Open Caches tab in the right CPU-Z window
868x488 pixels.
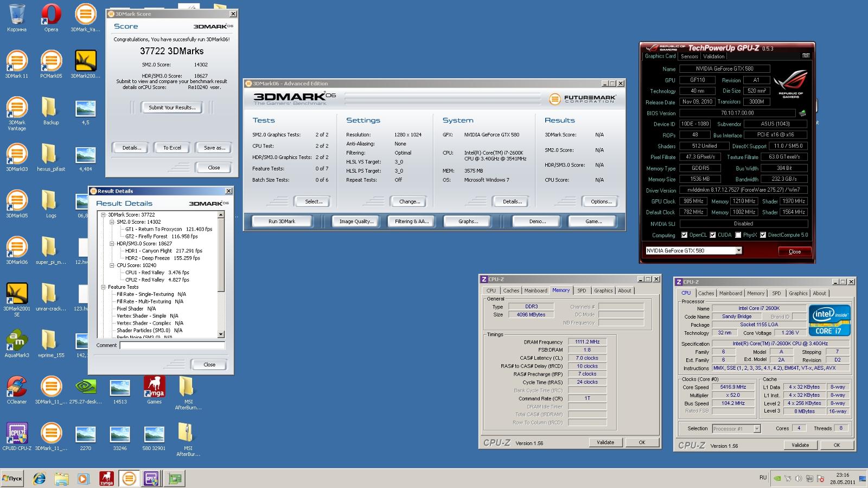click(x=706, y=294)
